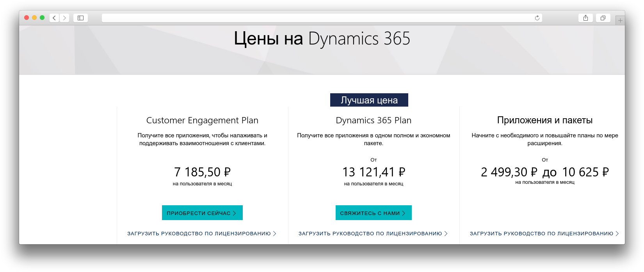Screen dimensions: 644x272
Task: Click the price range 2 499,30 ₽ до 10 625 ₽
Action: point(545,172)
